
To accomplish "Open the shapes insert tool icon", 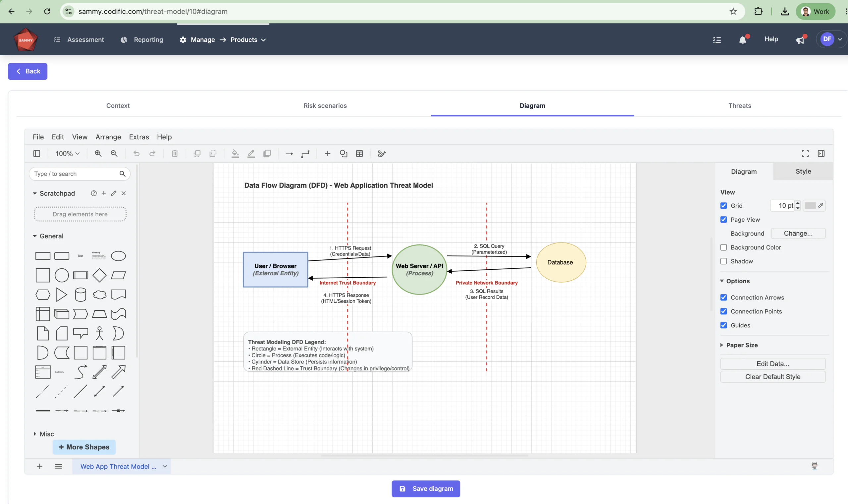I will [344, 154].
